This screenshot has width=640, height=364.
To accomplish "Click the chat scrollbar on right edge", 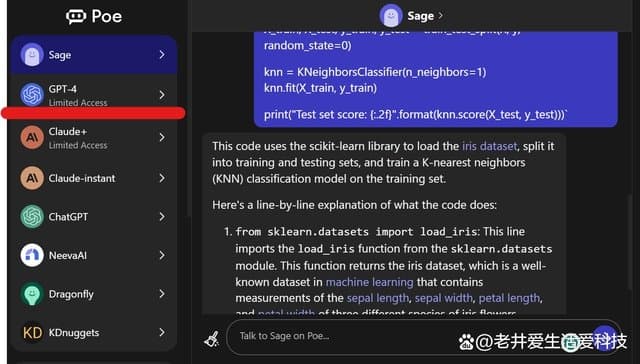I will [631, 241].
